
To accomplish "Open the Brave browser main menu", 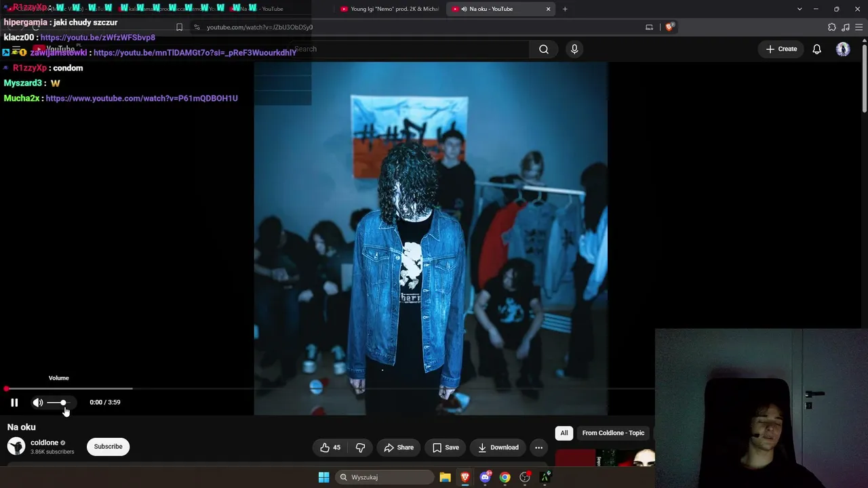I will 859,27.
